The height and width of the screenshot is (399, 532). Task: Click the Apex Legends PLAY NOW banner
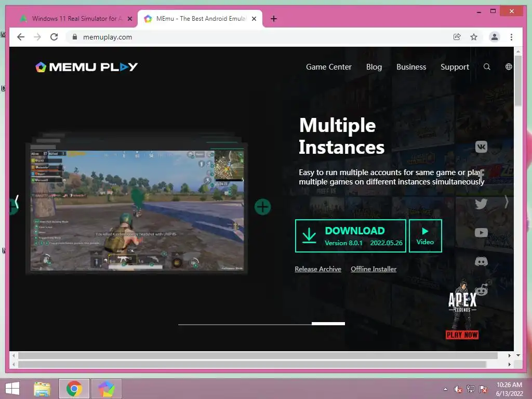pyautogui.click(x=462, y=310)
